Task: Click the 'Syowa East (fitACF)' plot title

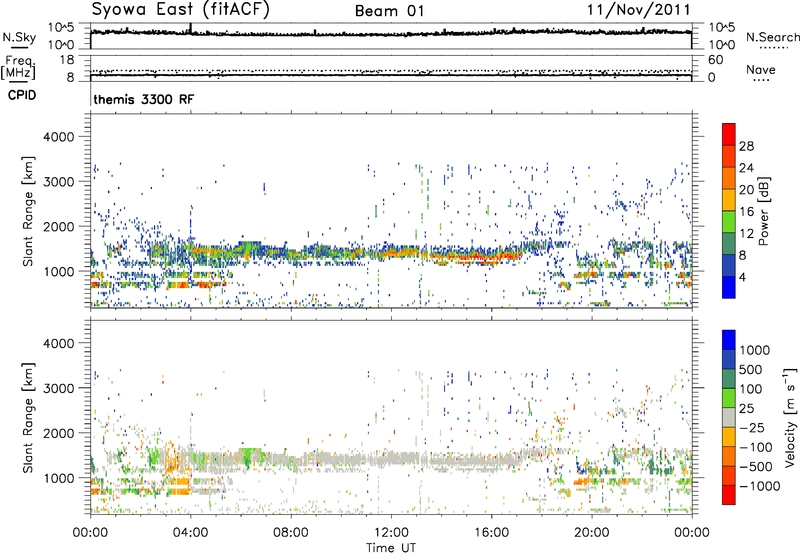Action: 181,10
